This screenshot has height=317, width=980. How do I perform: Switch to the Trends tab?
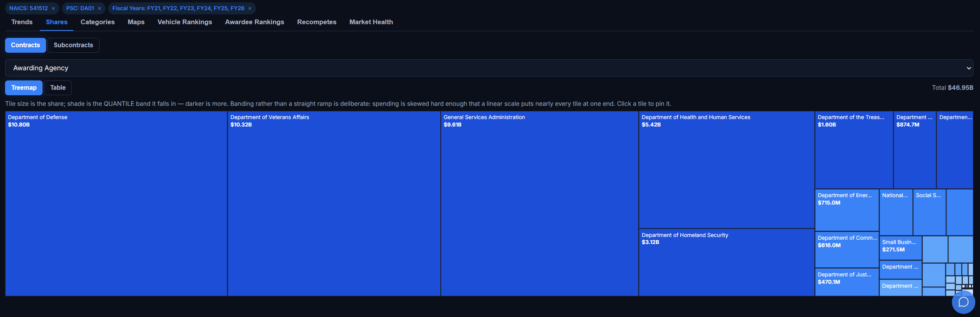[x=22, y=22]
